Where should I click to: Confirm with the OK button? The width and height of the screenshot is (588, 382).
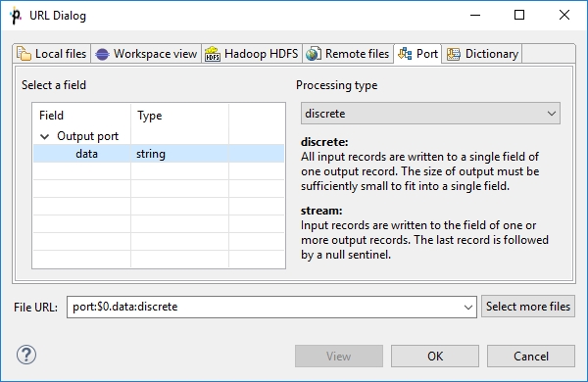point(435,356)
